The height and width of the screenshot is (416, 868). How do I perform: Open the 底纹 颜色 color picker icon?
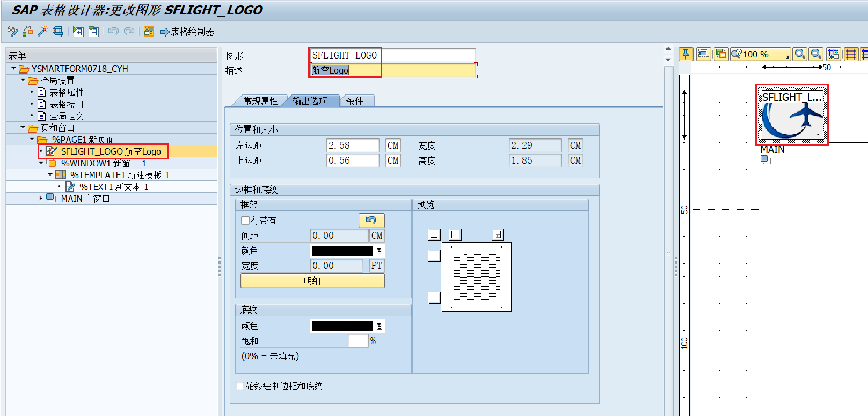click(380, 326)
